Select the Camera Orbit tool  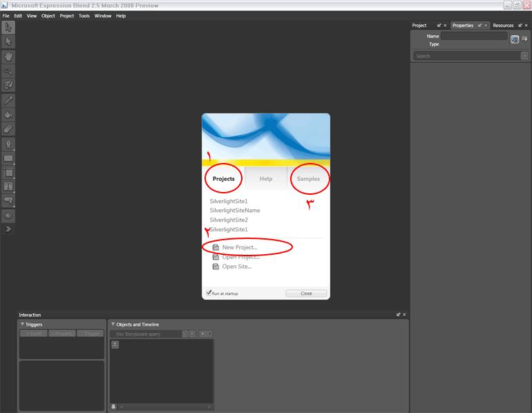(8, 85)
